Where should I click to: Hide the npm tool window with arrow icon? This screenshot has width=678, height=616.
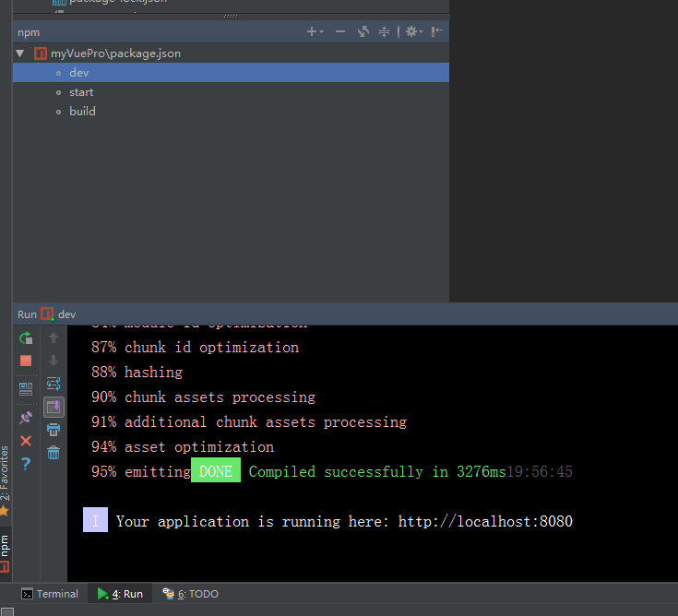click(436, 31)
